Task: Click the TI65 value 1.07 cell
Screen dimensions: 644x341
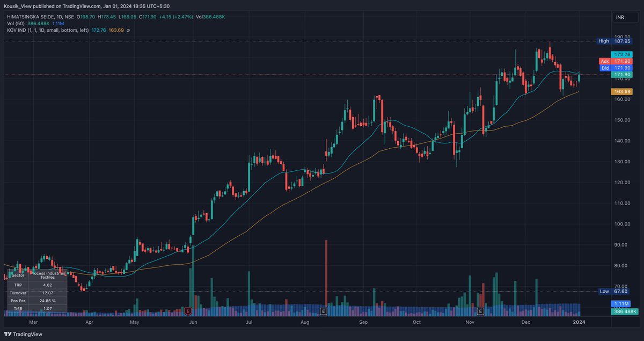Action: pos(47,308)
